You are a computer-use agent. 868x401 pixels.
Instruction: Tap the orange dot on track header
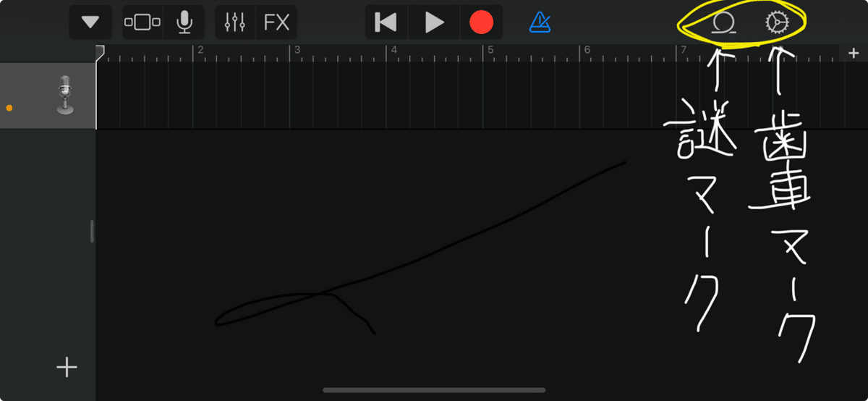click(9, 108)
